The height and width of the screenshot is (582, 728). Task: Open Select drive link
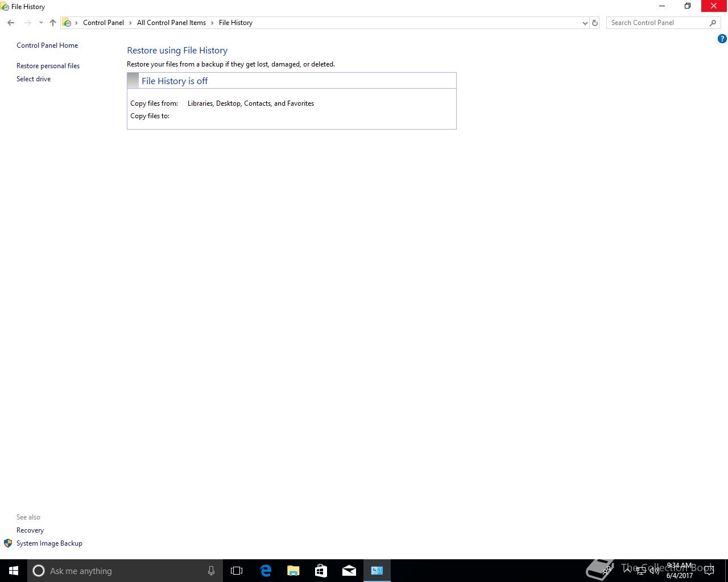[x=34, y=79]
